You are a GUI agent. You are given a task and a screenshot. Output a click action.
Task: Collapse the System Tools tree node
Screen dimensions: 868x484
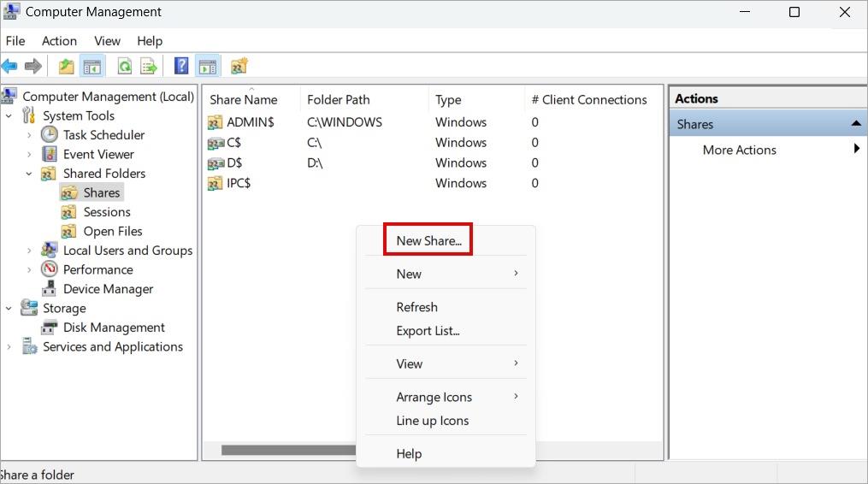click(9, 115)
